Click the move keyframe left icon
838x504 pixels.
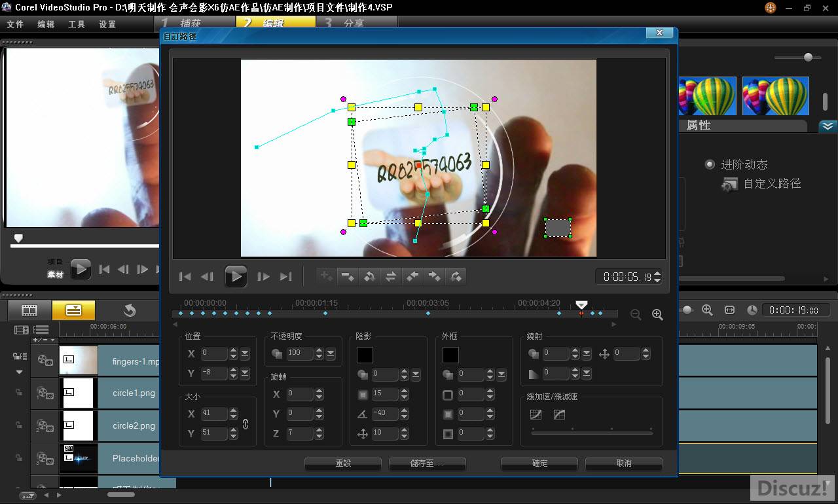point(412,276)
